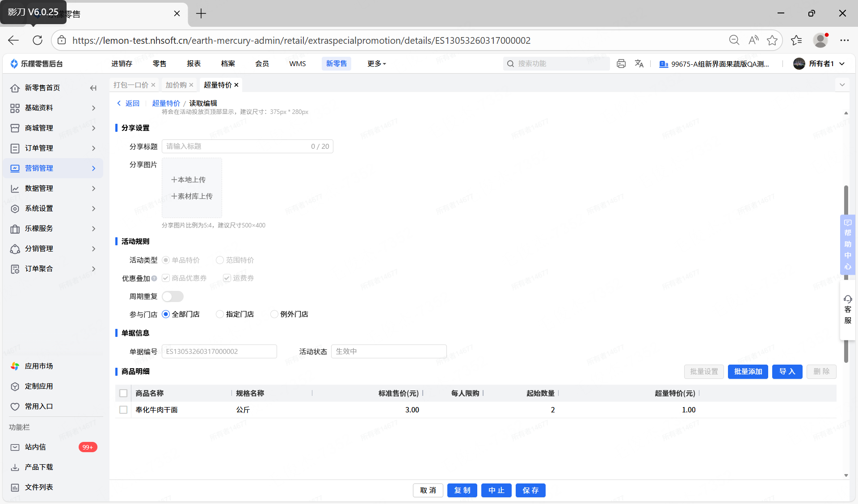Add page to favorites star icon
The height and width of the screenshot is (504, 858).
pos(772,40)
